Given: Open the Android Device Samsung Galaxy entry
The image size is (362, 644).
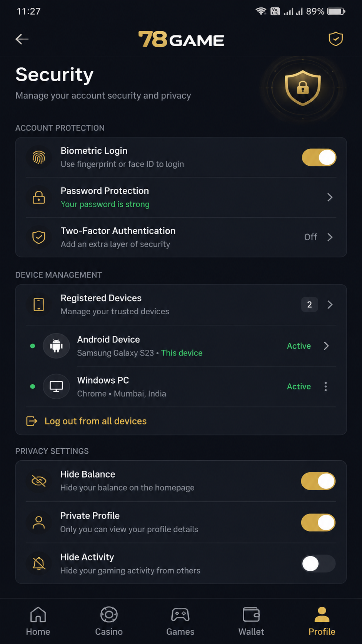Looking at the screenshot, I should click(181, 346).
